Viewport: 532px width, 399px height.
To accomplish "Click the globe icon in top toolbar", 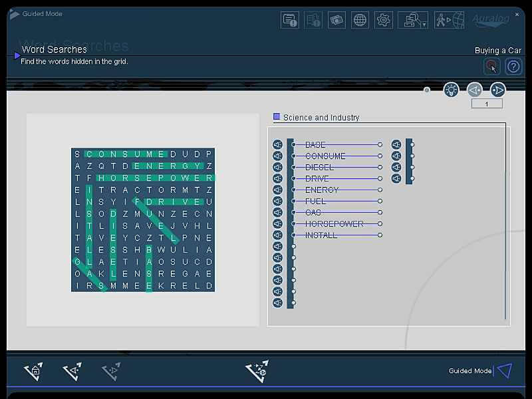I will 360,20.
